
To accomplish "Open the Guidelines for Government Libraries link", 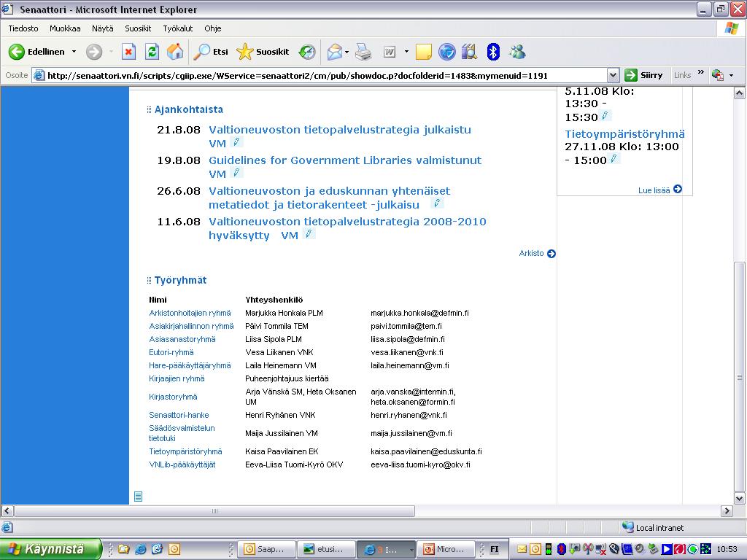I will coord(345,160).
